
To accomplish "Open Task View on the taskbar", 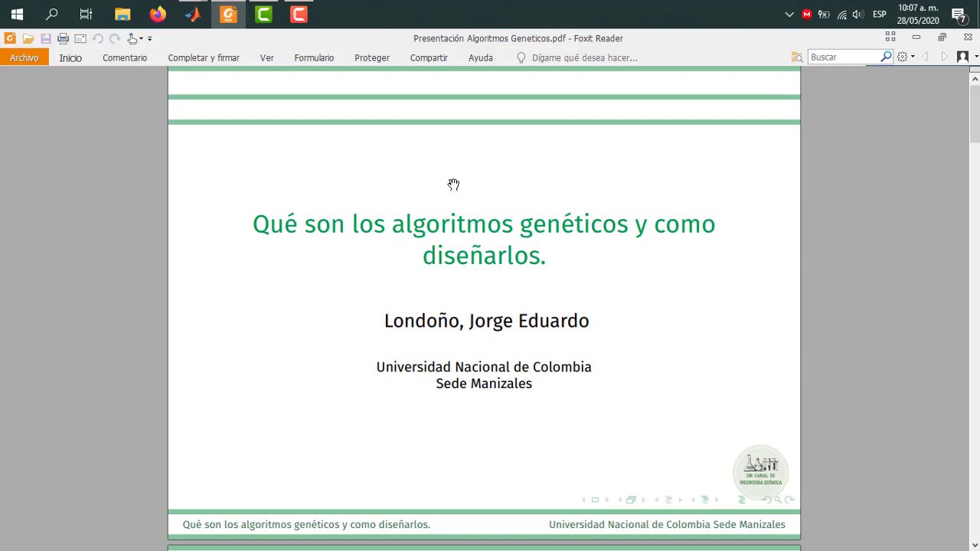I will 86,14.
